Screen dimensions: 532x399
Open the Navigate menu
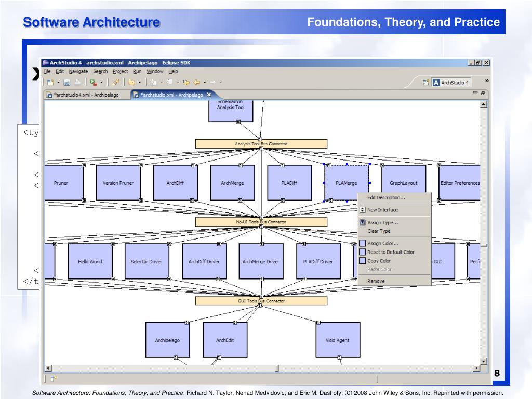point(78,71)
